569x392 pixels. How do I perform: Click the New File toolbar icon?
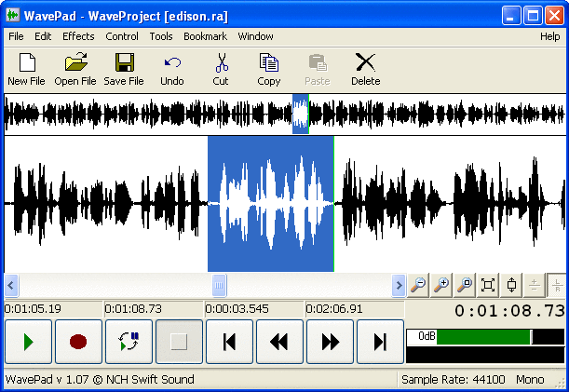click(26, 69)
